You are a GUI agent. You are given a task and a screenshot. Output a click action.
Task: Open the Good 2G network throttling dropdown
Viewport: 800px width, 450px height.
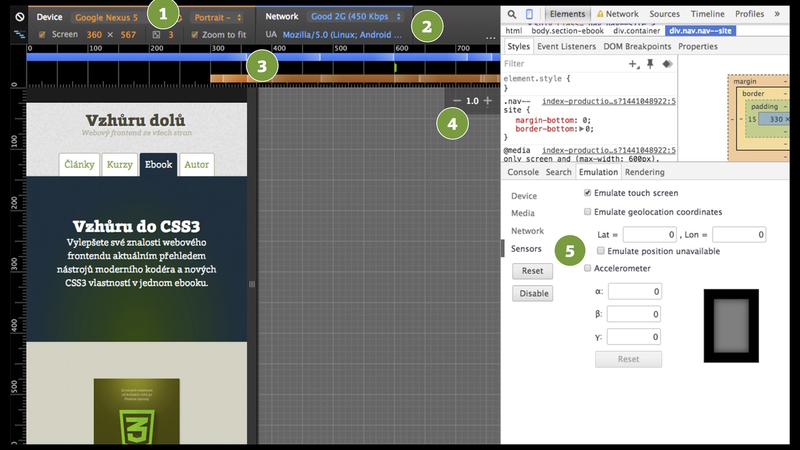click(356, 17)
